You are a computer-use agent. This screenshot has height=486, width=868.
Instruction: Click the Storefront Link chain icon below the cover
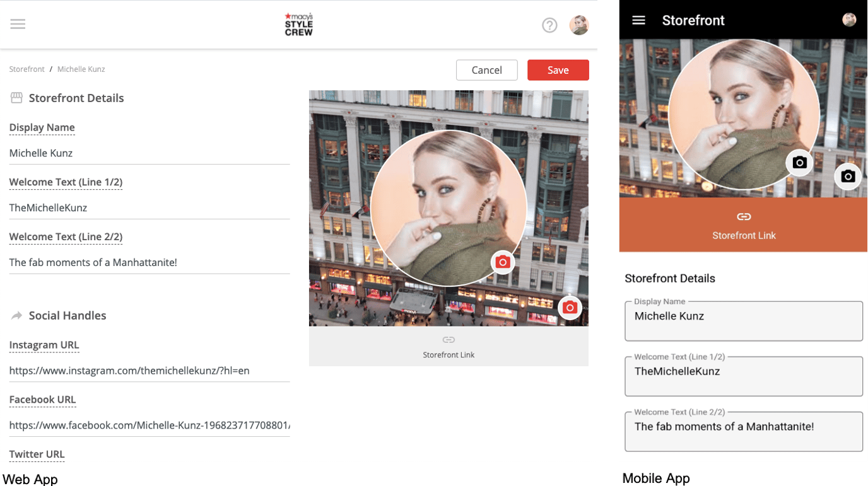449,339
